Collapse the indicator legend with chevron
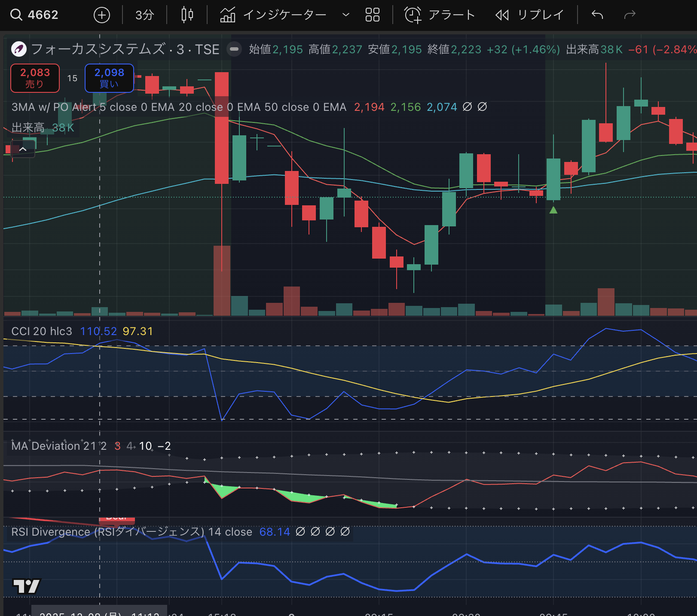Image resolution: width=697 pixels, height=616 pixels. click(23, 149)
